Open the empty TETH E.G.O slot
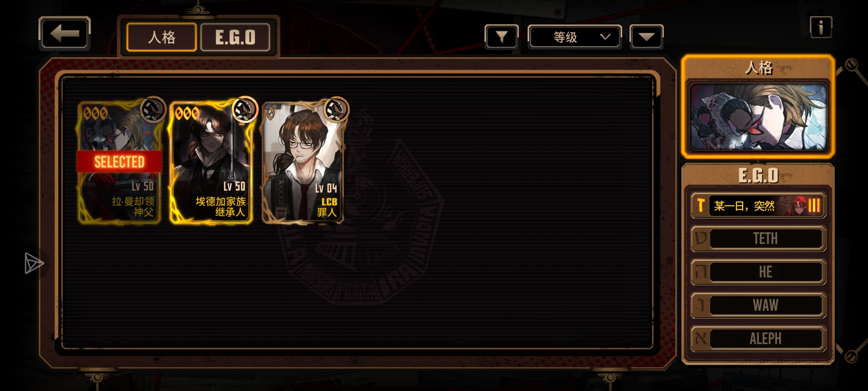The image size is (868, 391). [758, 239]
